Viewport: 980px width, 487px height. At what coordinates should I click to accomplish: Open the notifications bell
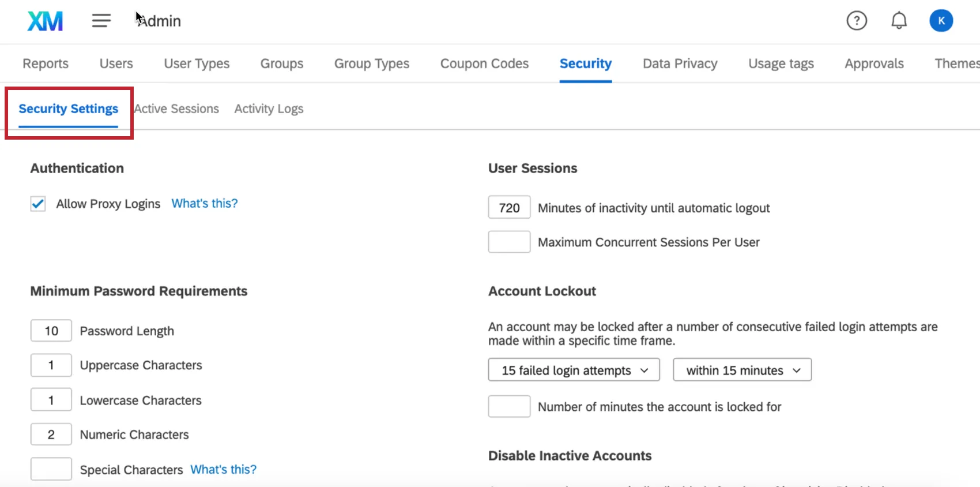click(899, 21)
